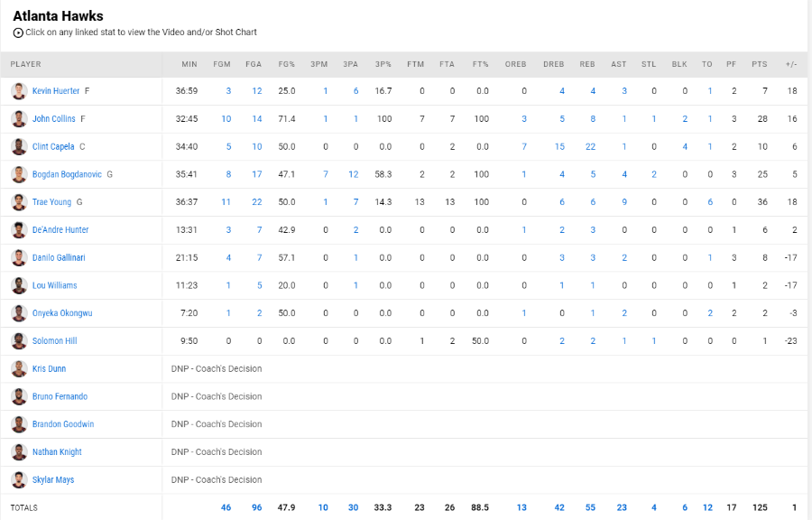Open Bruno Fernando's player link

(x=60, y=396)
